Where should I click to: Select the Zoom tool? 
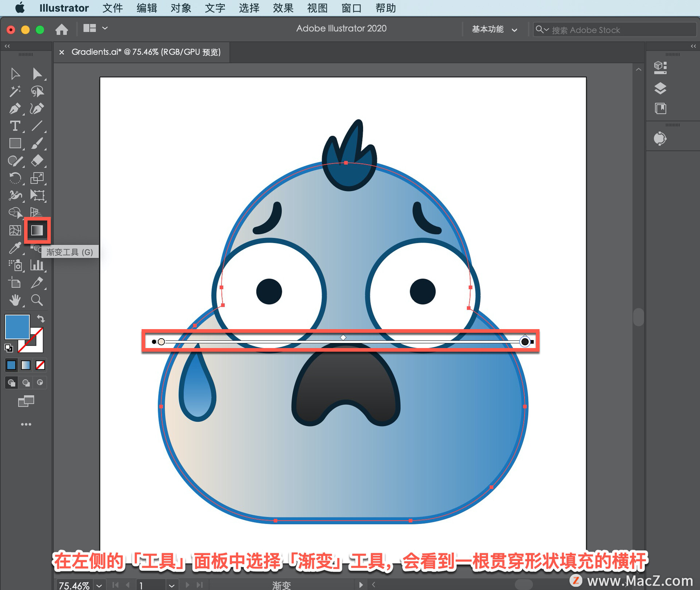pos(37,300)
